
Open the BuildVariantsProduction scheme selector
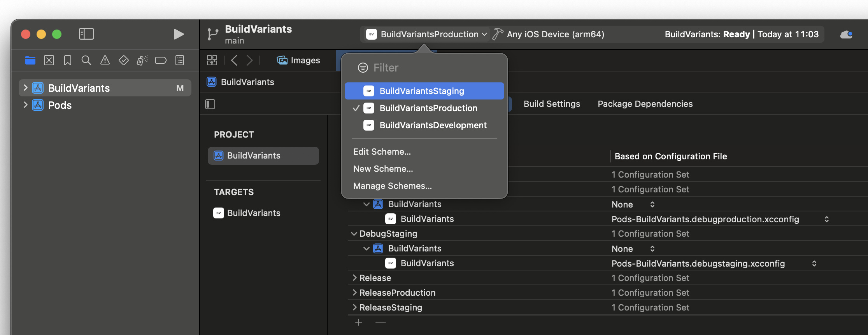tap(426, 34)
